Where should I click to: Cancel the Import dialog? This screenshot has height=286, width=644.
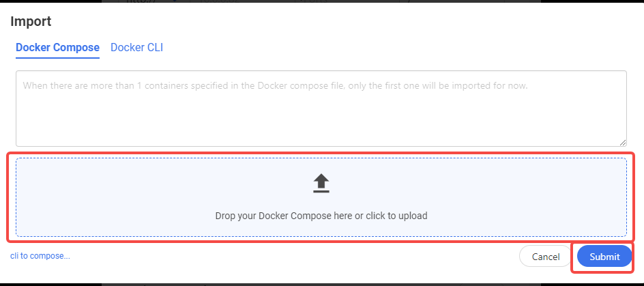tap(545, 257)
